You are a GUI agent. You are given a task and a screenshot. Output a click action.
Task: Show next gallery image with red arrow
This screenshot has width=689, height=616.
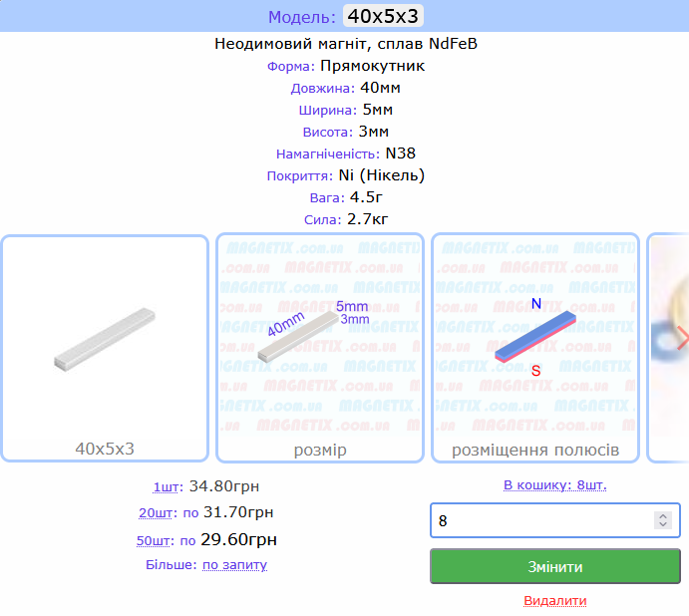(x=683, y=338)
